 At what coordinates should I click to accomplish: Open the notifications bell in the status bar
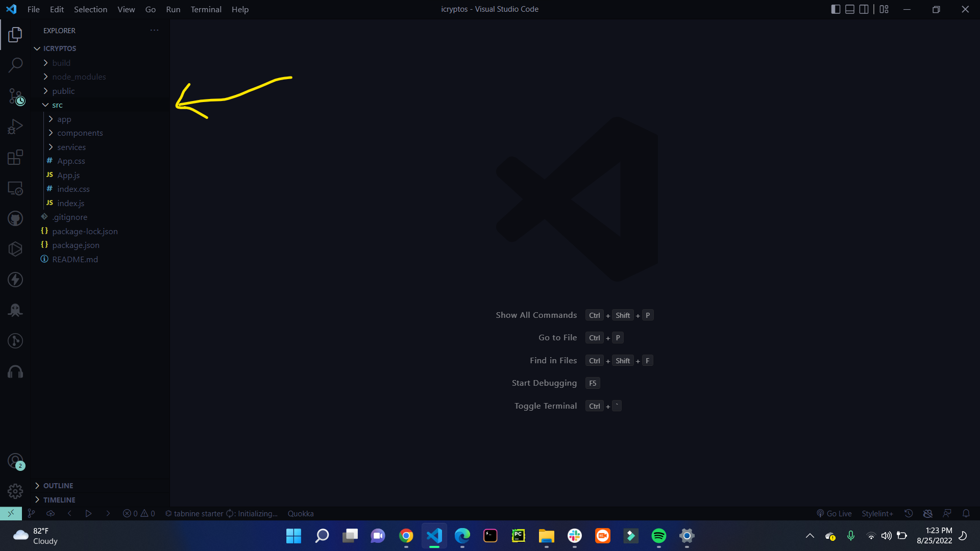(966, 513)
